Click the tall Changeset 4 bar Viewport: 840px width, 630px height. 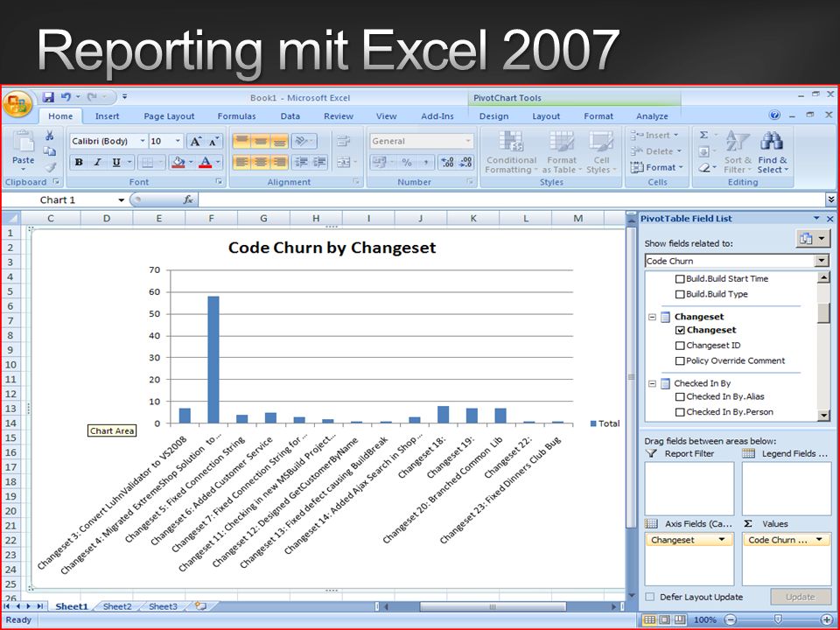pos(213,360)
